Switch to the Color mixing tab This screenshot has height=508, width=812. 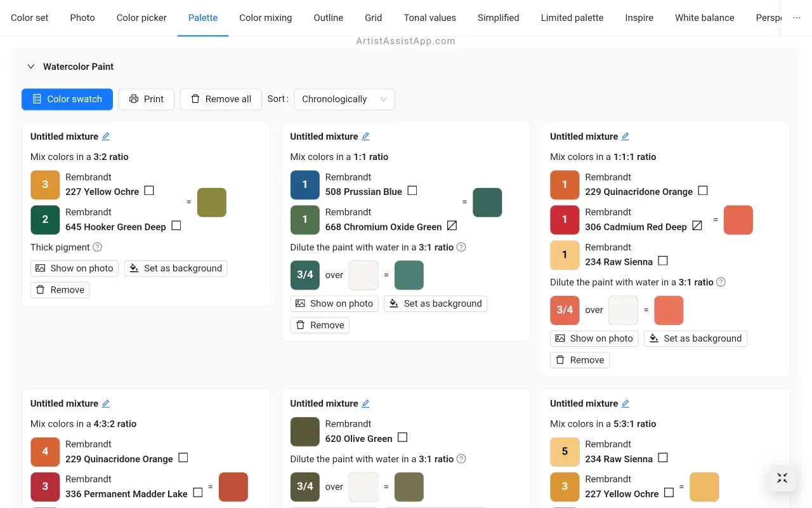click(265, 18)
